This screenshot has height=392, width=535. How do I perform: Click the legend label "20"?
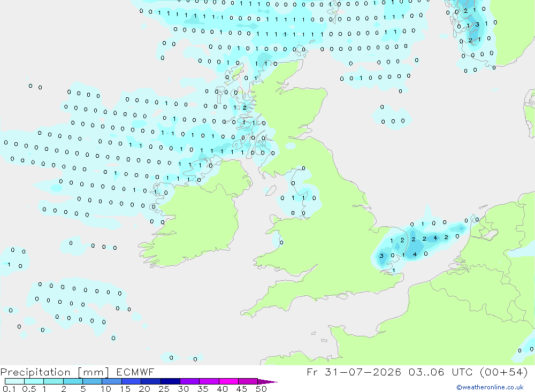coord(144,389)
